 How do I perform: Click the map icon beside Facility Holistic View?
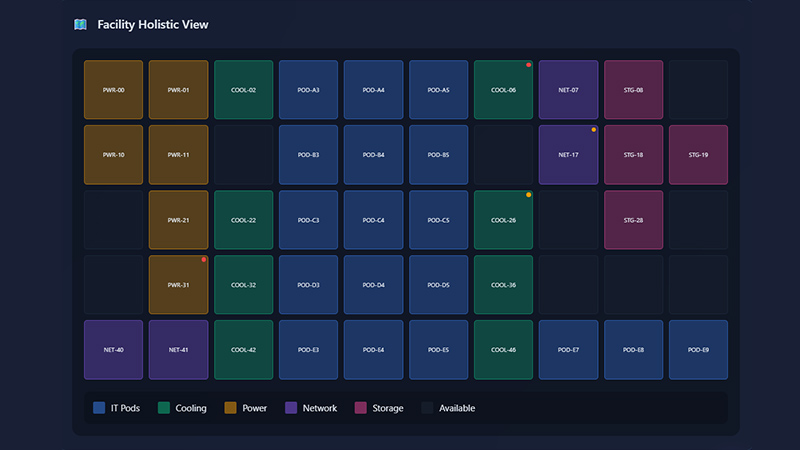tap(80, 24)
